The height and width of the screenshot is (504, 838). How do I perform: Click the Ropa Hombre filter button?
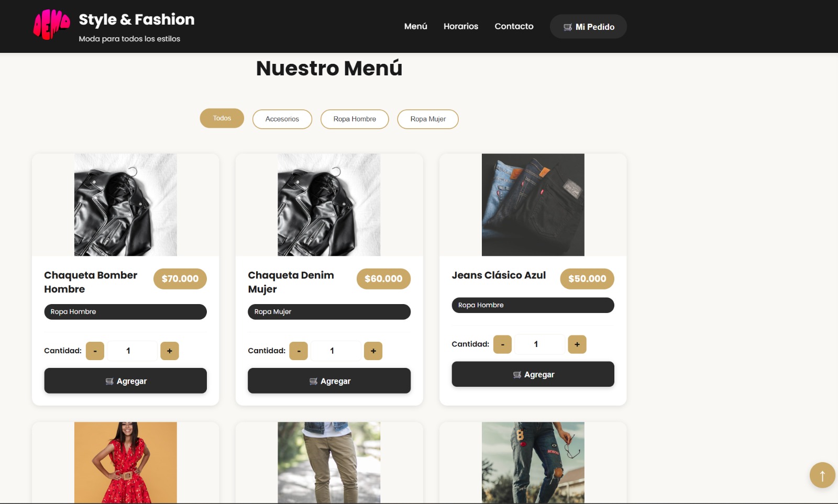[x=355, y=119]
